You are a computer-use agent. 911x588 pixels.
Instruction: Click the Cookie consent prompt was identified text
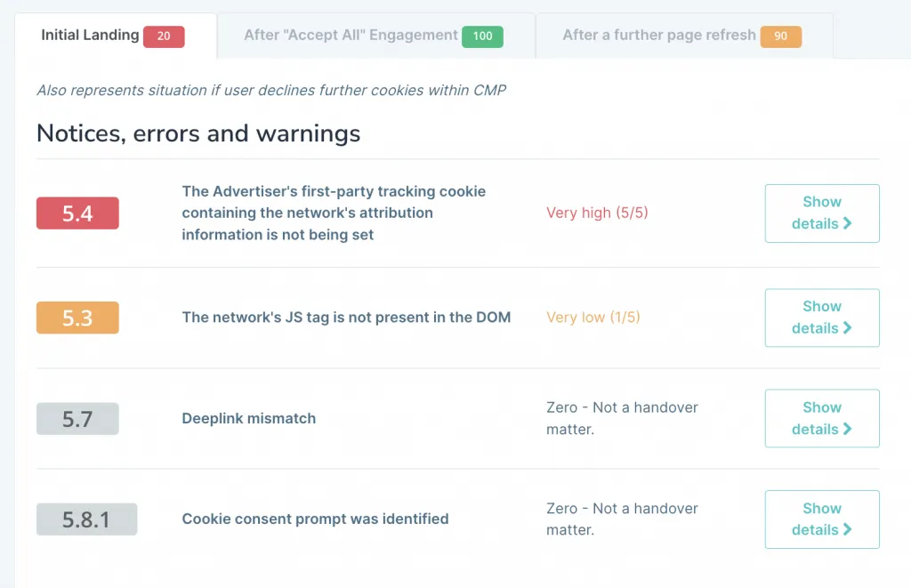point(315,519)
